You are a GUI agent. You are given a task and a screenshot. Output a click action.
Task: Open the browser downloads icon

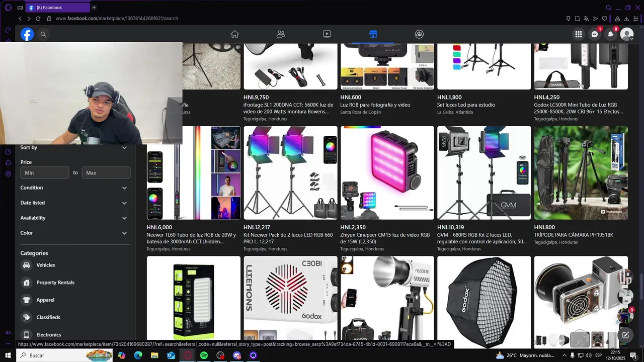coord(626,19)
